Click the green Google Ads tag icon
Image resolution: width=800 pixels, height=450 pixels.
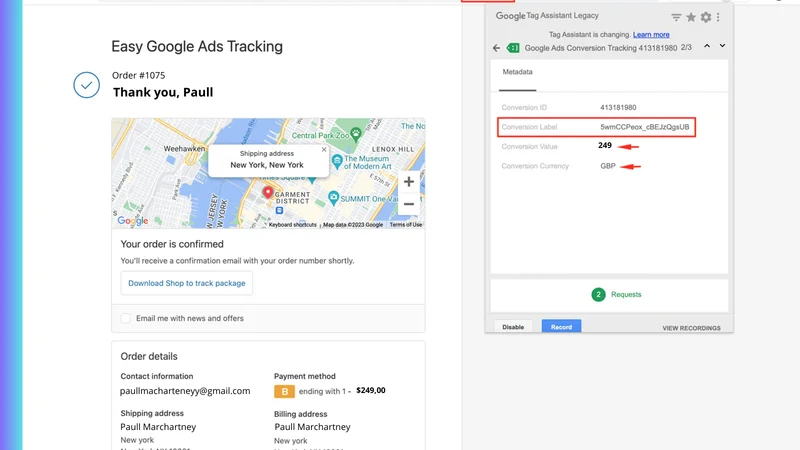click(513, 48)
